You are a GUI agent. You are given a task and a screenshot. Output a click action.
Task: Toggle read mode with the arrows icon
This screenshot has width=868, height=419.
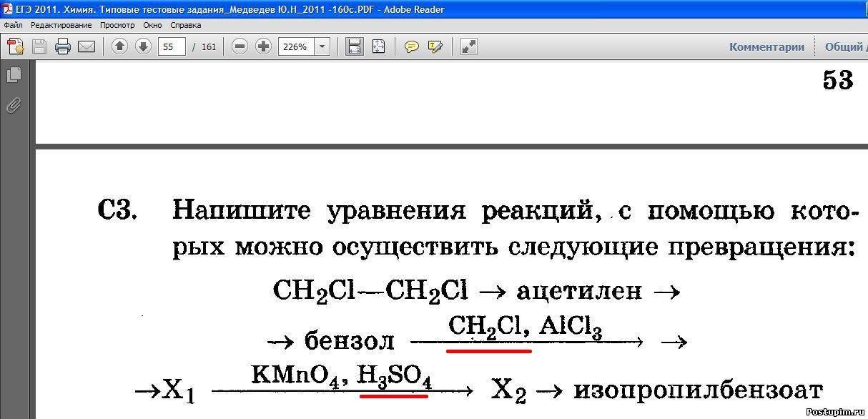[x=468, y=46]
